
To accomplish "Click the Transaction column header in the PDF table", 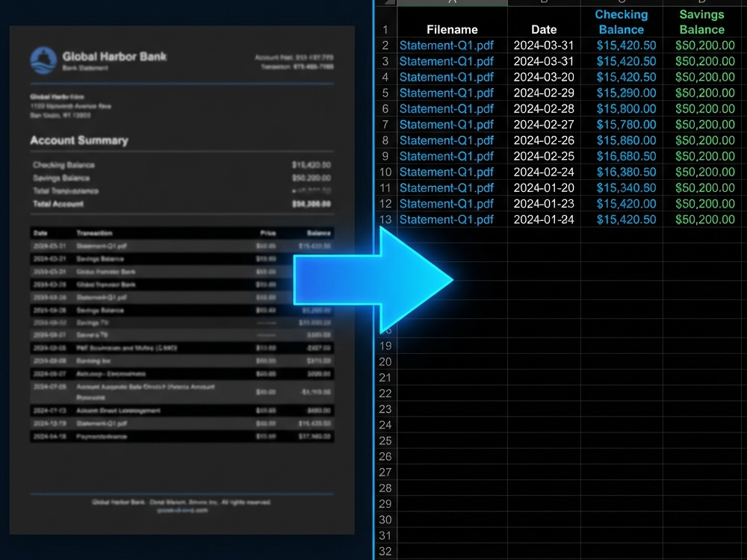I will 94,233.
